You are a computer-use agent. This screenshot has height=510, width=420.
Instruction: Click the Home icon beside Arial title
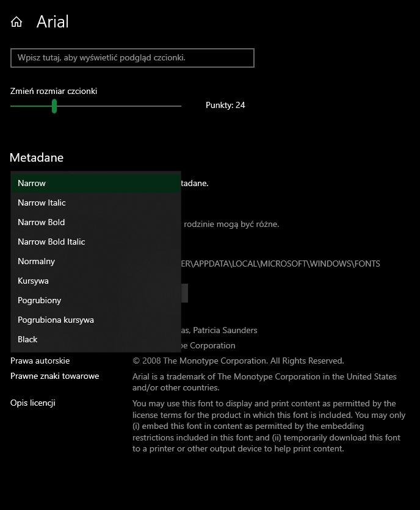[x=16, y=22]
